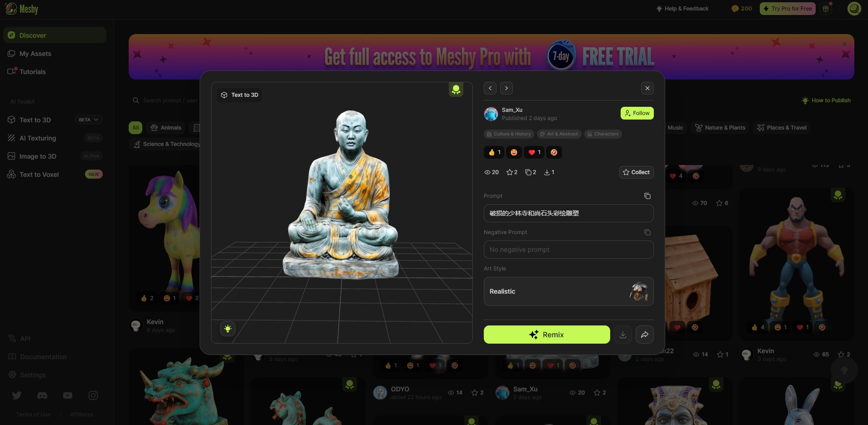Filter the gallery by Animals
The height and width of the screenshot is (425, 868).
coord(166,128)
